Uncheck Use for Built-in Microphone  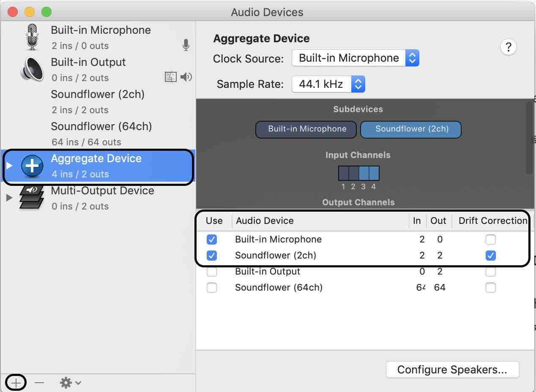point(212,240)
